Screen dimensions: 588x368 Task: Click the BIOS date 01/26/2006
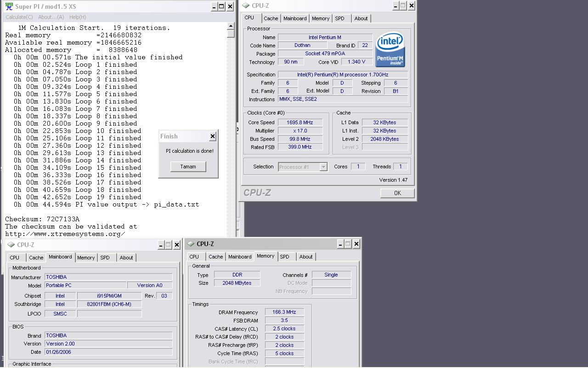[x=108, y=352]
